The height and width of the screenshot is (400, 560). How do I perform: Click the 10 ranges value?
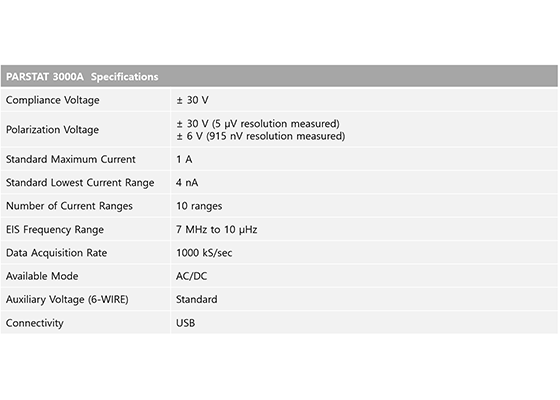[199, 206]
